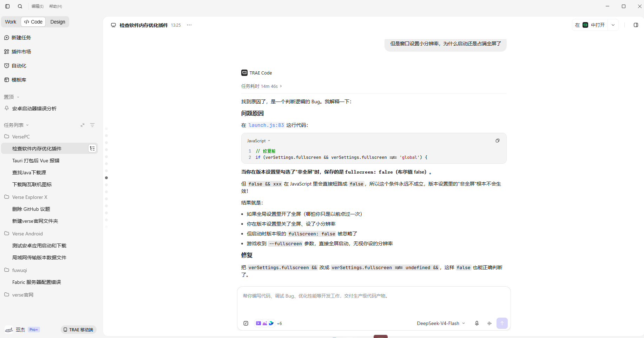Open the task list filter icon

pyautogui.click(x=92, y=125)
